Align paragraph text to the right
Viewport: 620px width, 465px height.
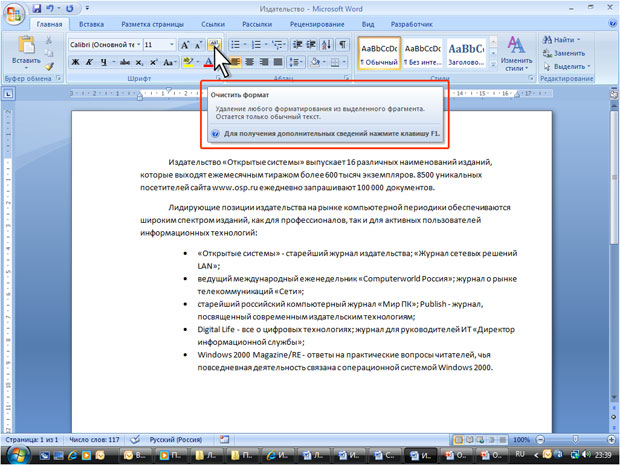(x=264, y=62)
